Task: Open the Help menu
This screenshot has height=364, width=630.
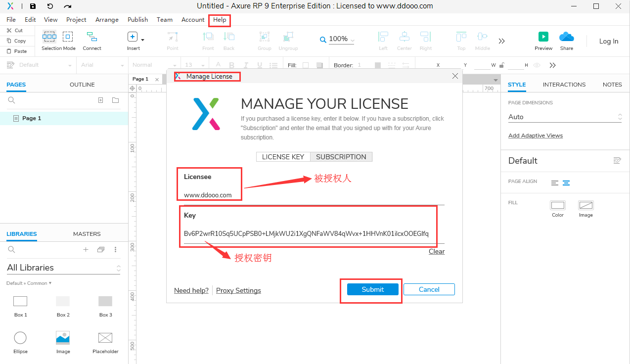Action: click(x=219, y=20)
